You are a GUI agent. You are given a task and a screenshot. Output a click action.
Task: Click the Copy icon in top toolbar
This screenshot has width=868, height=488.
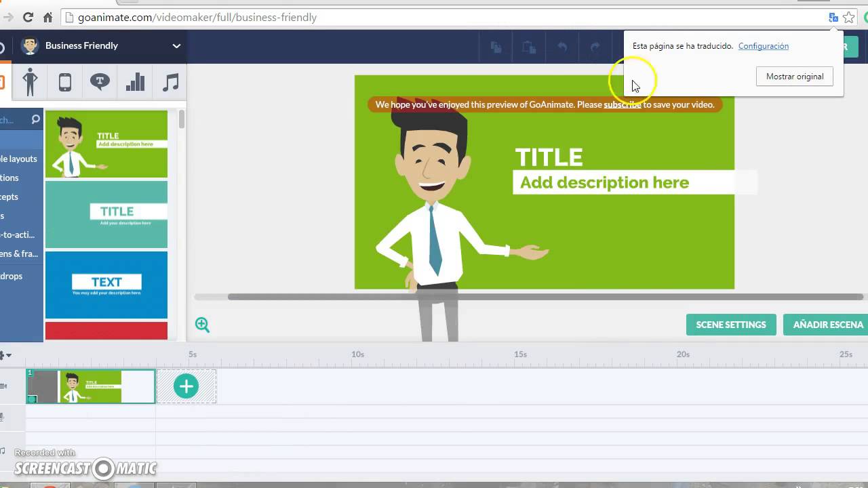496,47
